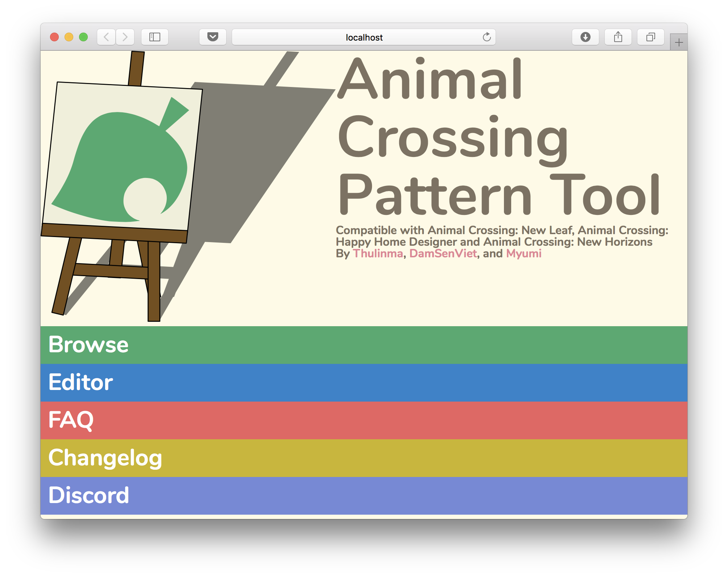This screenshot has width=728, height=577.
Task: Click the localhost address bar
Action: (x=364, y=37)
